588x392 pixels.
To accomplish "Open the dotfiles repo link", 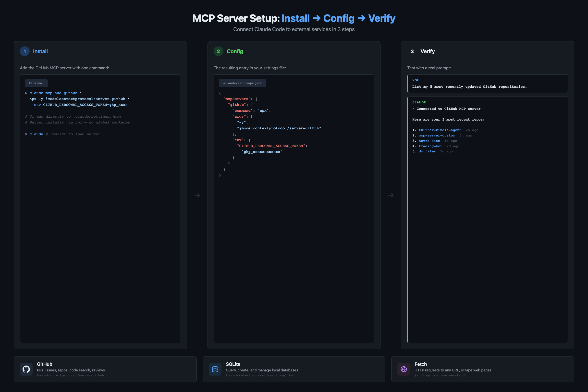I will [427, 151].
